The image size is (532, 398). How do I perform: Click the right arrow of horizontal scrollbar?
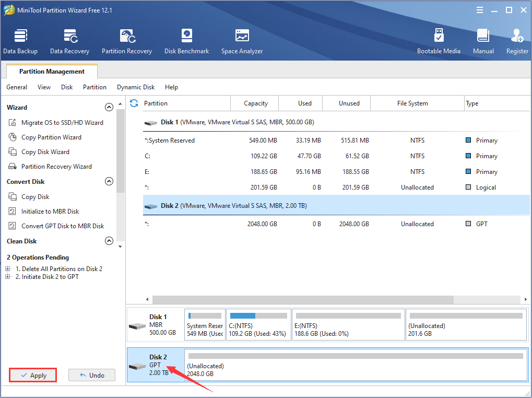(x=525, y=300)
